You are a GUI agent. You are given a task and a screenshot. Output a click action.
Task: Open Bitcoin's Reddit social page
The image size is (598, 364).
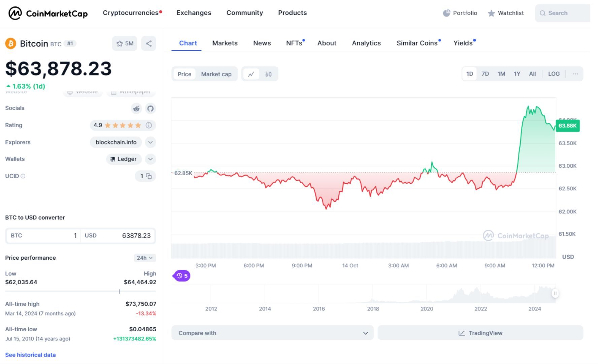[x=136, y=108]
